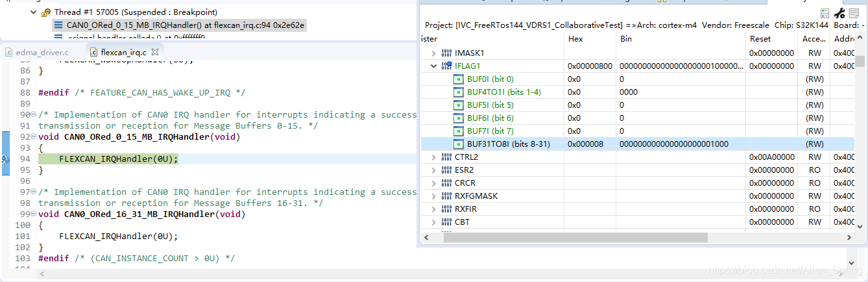
Task: Click the C file icon on flexcan_irq.c tab
Action: coord(94,52)
